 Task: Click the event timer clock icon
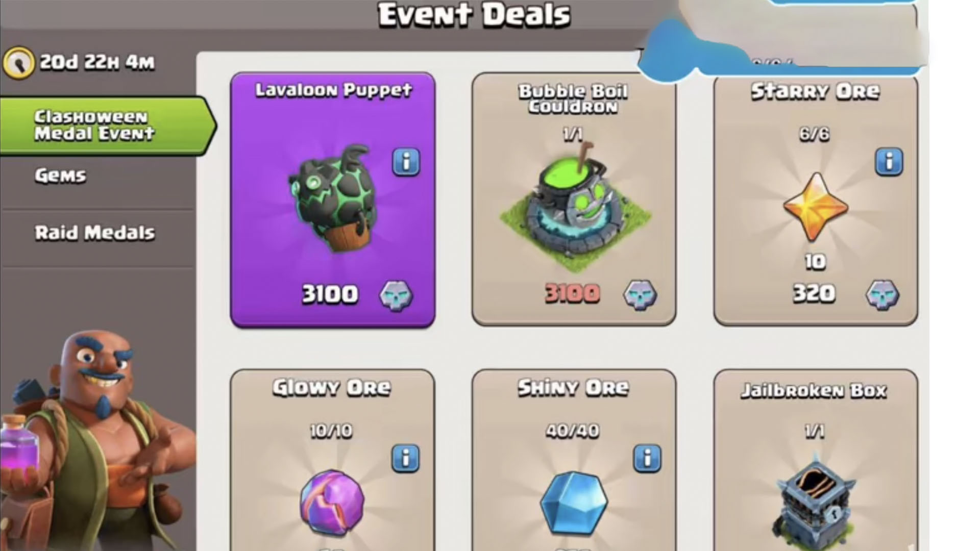[x=19, y=63]
